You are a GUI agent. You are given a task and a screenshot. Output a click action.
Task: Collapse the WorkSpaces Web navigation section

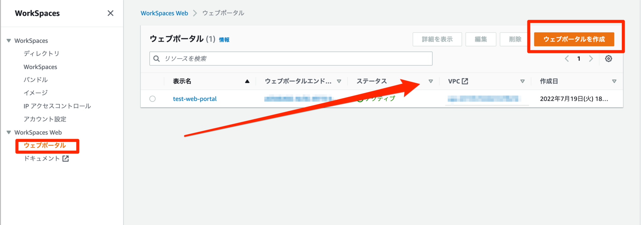9,132
